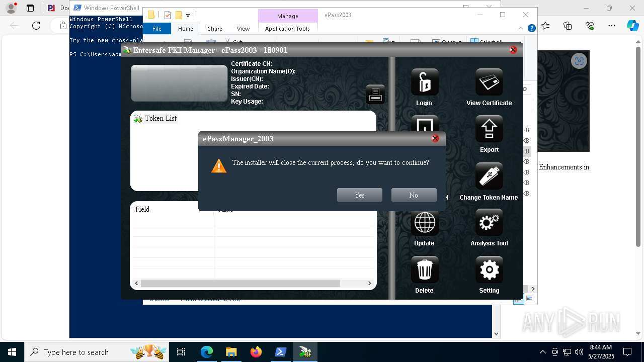Click the Edge browser refresh button
Screen dimensions: 644x362
pos(36,26)
